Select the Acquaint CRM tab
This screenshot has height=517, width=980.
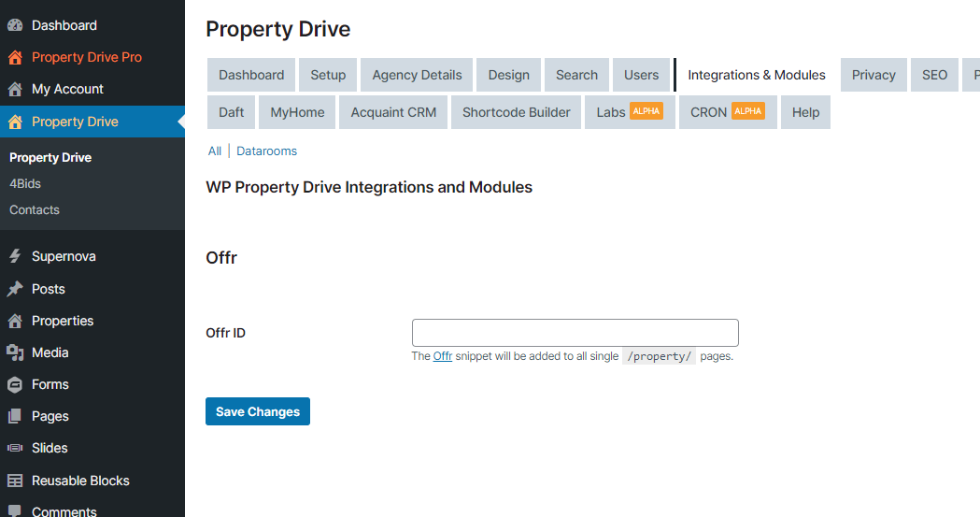coord(393,112)
